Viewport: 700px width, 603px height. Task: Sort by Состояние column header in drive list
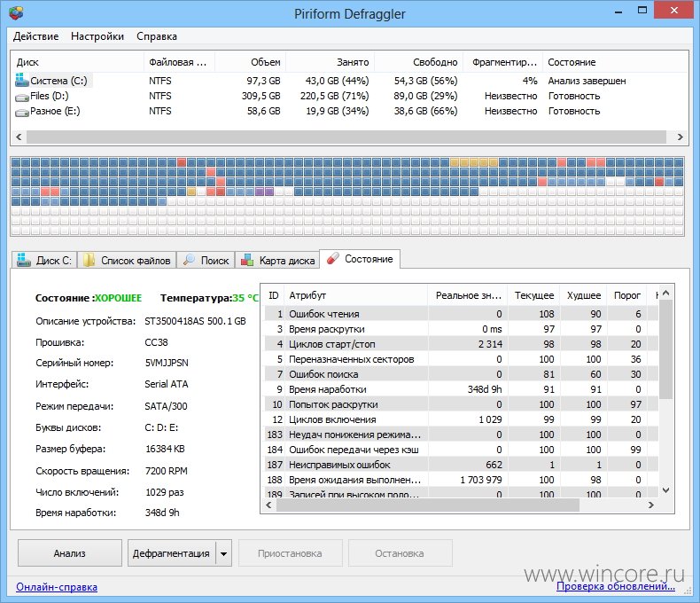(614, 62)
